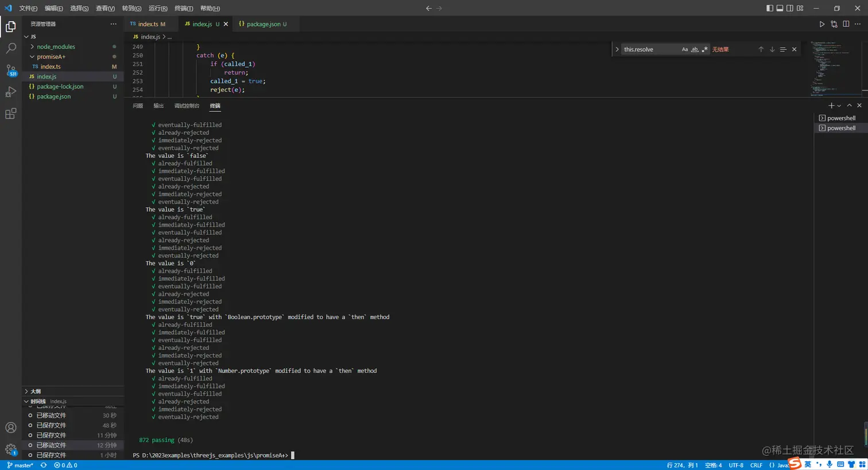Change UTF-8 encoding in status bar

[x=736, y=465]
